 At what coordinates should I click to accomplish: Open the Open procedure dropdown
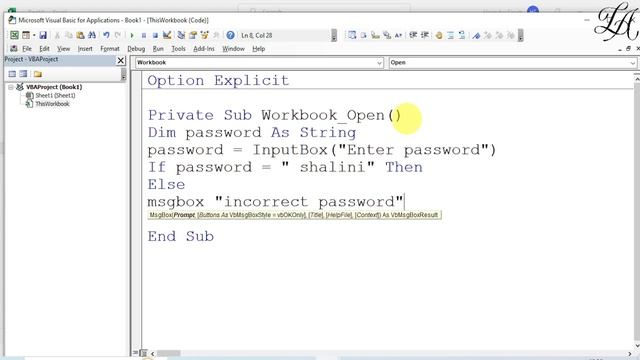click(x=632, y=63)
